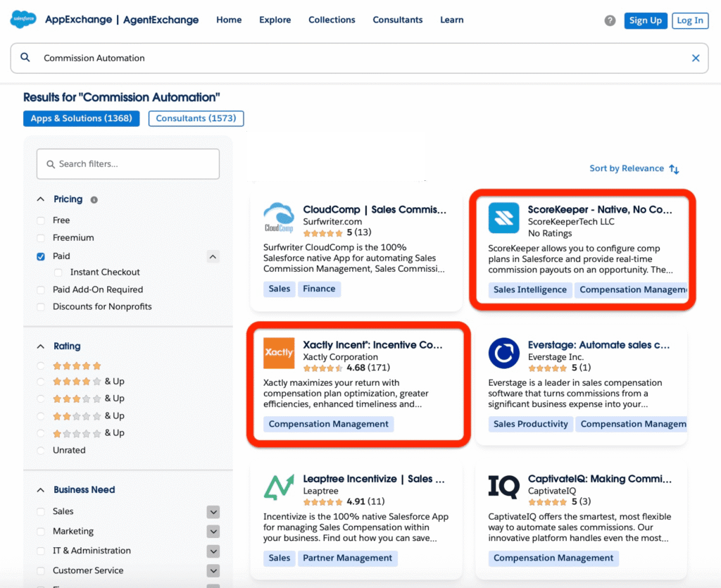Click the Sign Up button
The width and height of the screenshot is (721, 588).
pos(646,20)
